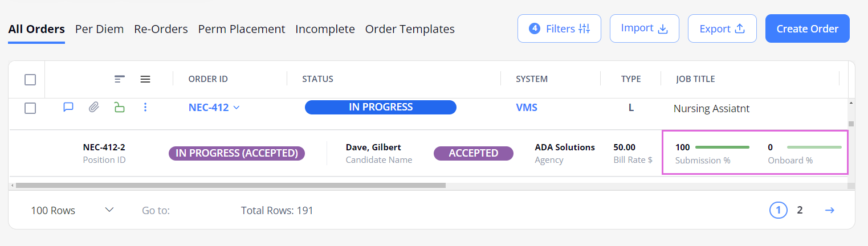Screen dimensions: 868x246
Task: Click the Go to page input field
Action: (x=199, y=211)
